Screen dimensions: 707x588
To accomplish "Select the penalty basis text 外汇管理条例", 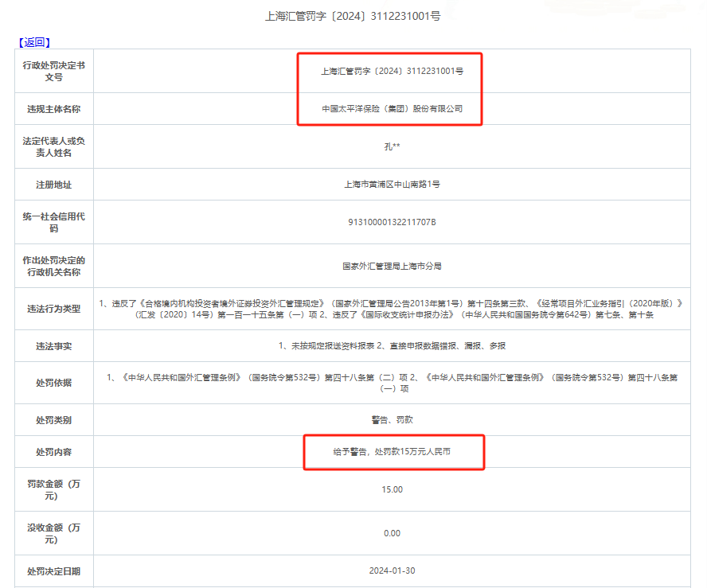I will point(392,383).
